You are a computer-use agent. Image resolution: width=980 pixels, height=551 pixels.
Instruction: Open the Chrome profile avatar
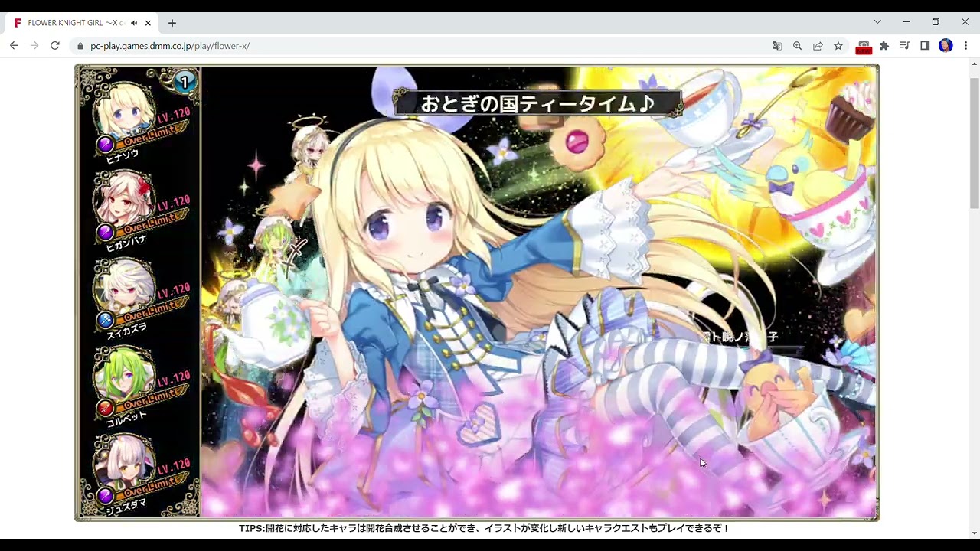tap(946, 46)
